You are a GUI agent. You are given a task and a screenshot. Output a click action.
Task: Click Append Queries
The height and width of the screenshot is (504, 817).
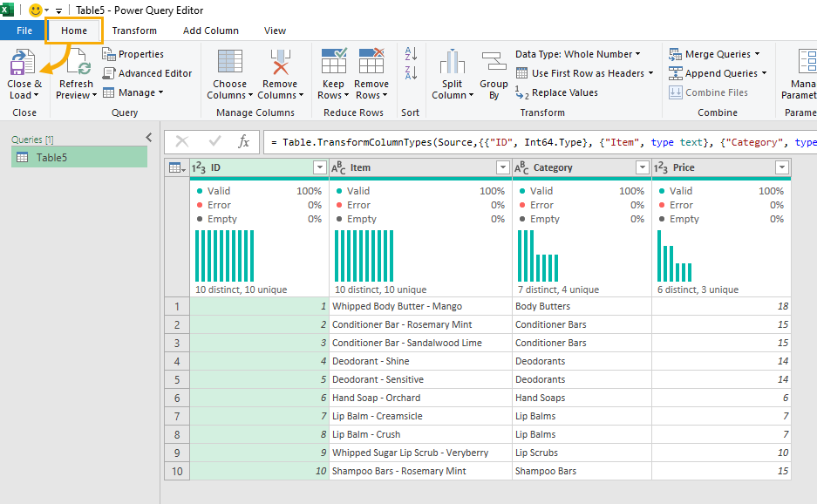click(718, 73)
